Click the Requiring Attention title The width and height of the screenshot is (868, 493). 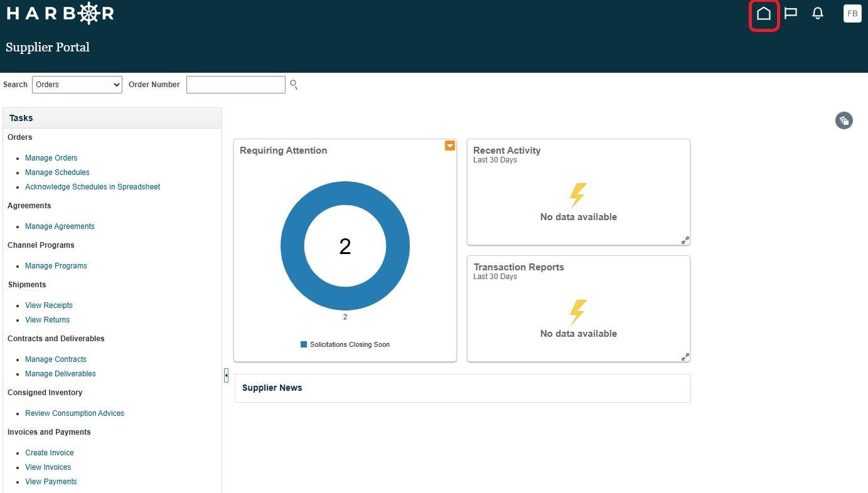pyautogui.click(x=284, y=151)
